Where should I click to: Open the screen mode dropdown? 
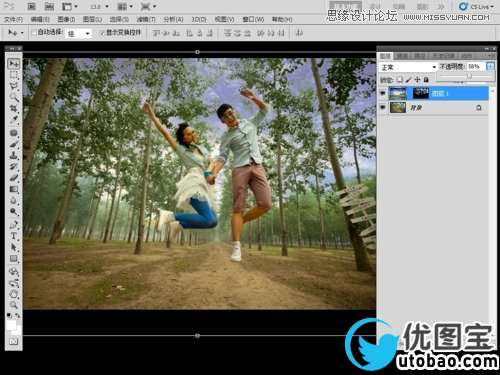coord(149,6)
